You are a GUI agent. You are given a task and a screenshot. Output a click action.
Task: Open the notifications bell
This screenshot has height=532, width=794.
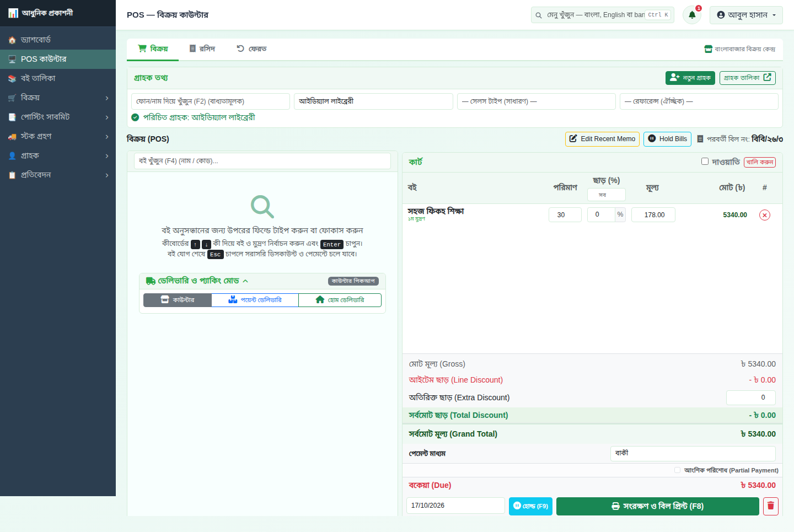(x=692, y=15)
